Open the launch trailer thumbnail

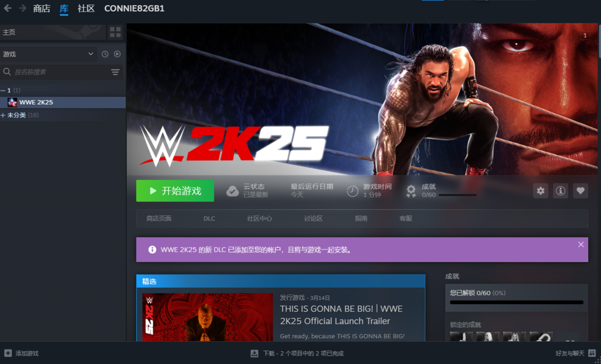[x=208, y=317]
